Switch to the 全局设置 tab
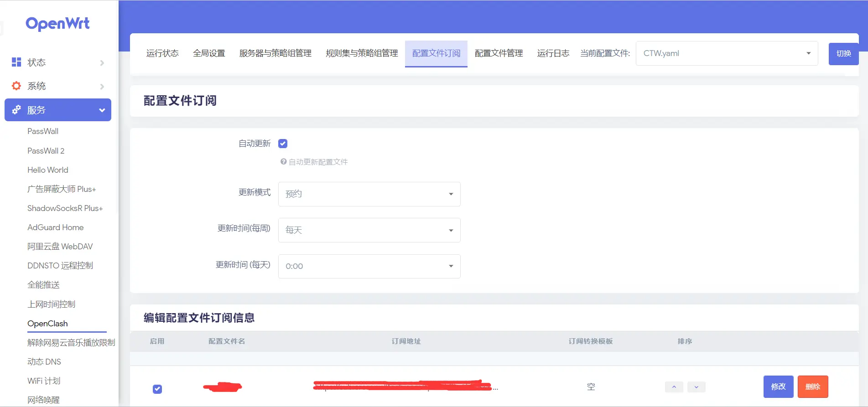The image size is (868, 407). (x=209, y=53)
